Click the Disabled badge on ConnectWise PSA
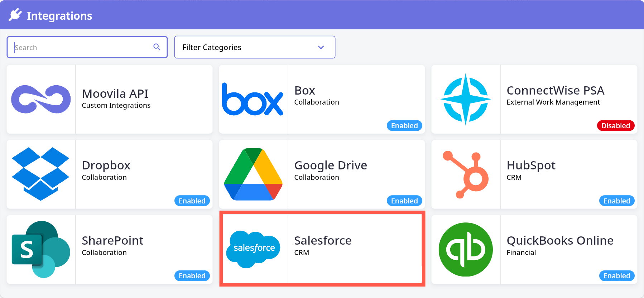The width and height of the screenshot is (644, 298). point(615,126)
